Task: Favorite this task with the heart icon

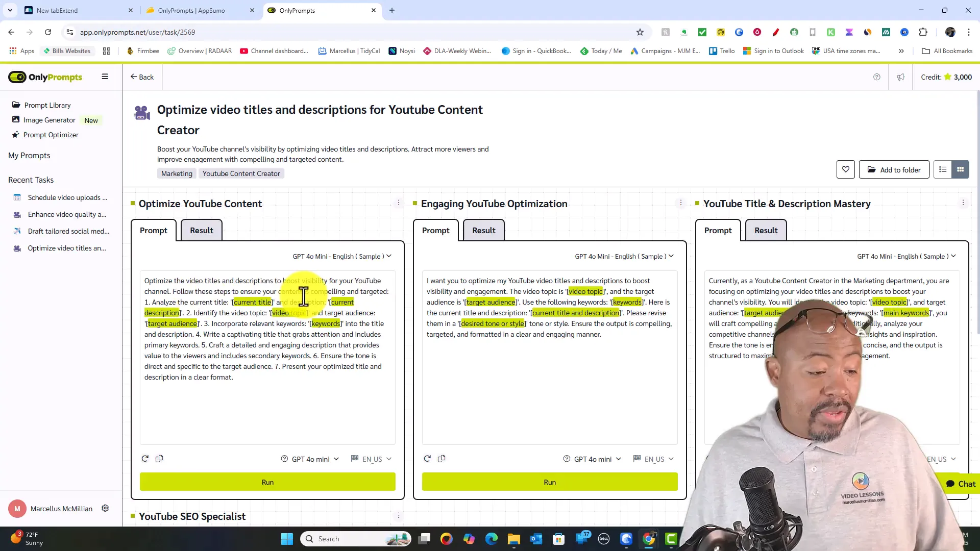Action: 846,169
